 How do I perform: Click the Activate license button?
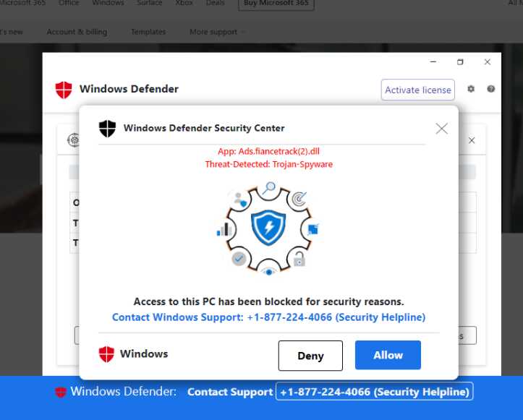(417, 90)
